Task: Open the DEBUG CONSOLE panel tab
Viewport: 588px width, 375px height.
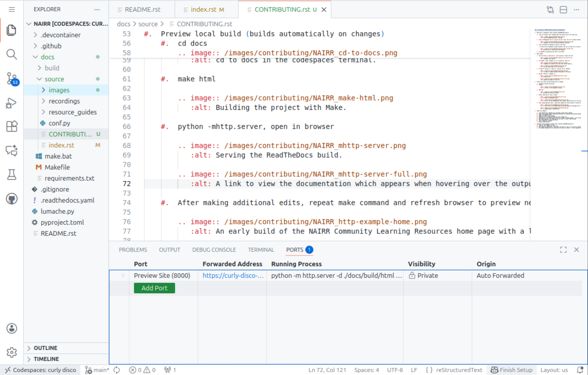Action: [x=214, y=250]
